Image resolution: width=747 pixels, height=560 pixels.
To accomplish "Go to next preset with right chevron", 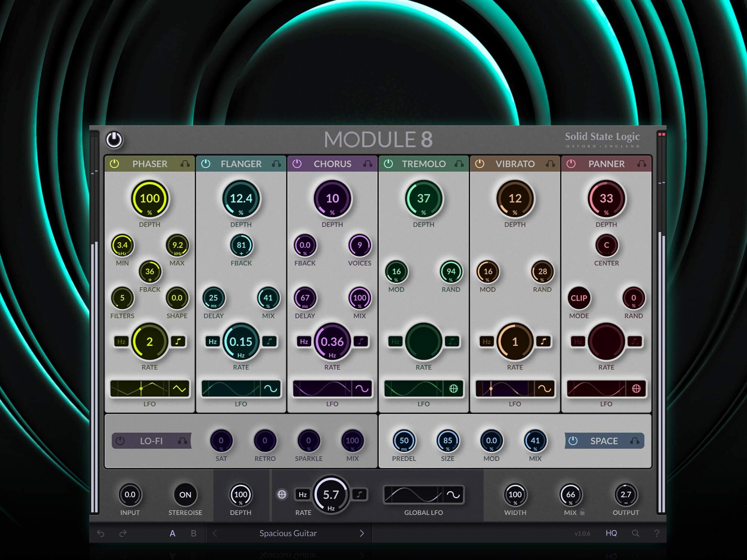I will click(x=362, y=533).
